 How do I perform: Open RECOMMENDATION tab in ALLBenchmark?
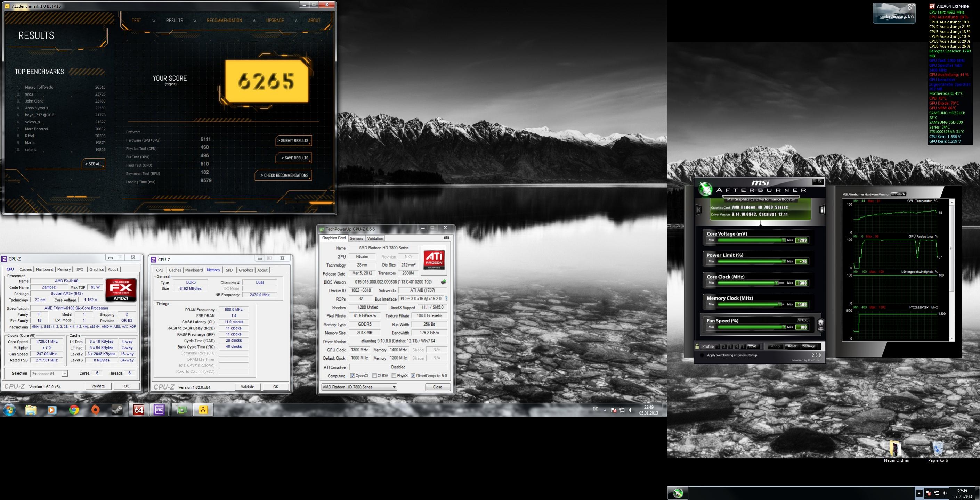224,21
